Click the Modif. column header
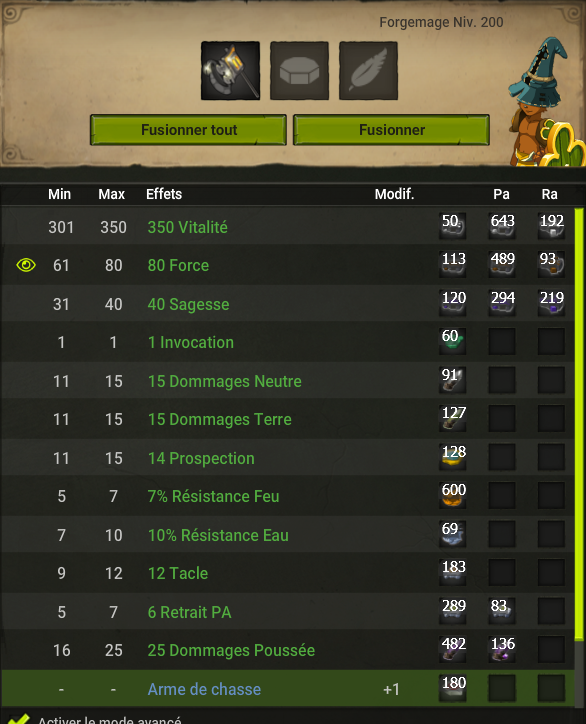The width and height of the screenshot is (586, 724). [394, 194]
